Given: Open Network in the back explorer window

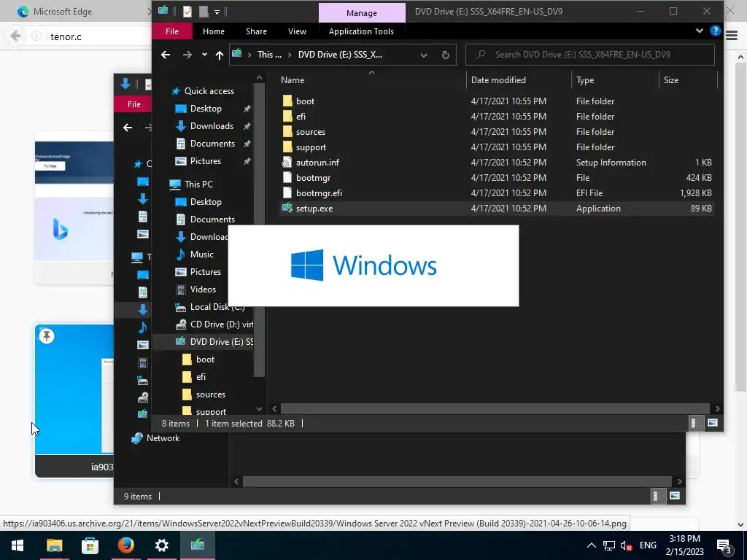Looking at the screenshot, I should click(163, 438).
